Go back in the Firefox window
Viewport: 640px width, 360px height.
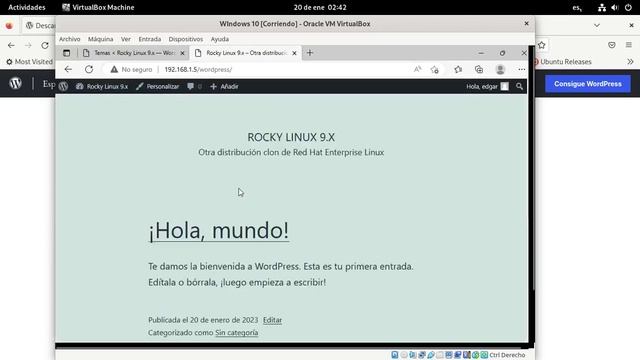11,45
